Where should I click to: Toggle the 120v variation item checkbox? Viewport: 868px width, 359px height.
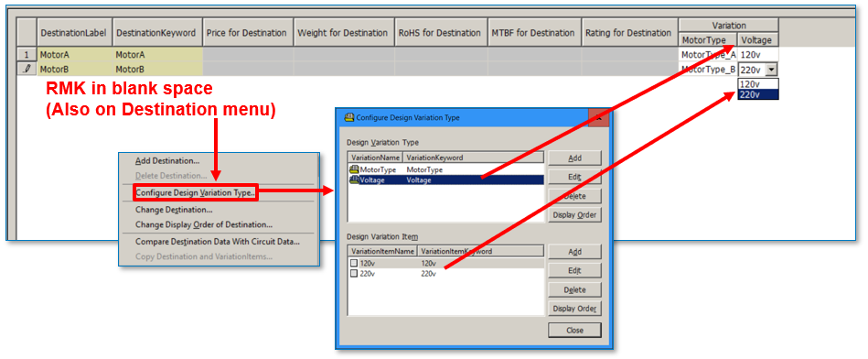354,264
